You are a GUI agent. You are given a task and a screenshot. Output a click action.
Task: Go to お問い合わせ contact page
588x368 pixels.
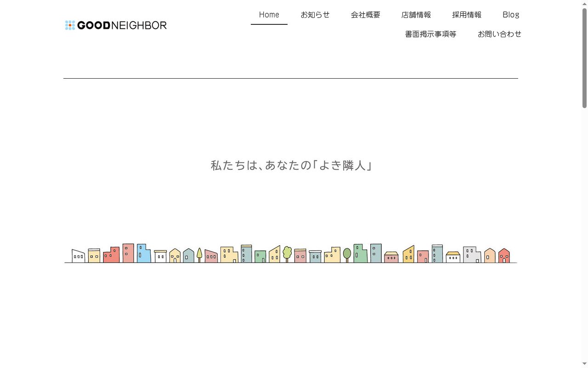(499, 34)
